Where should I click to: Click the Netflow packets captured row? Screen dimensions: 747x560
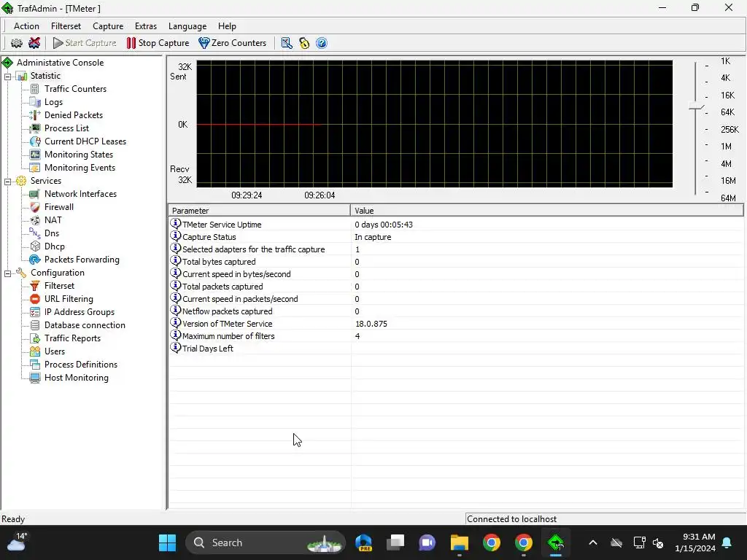click(456, 311)
